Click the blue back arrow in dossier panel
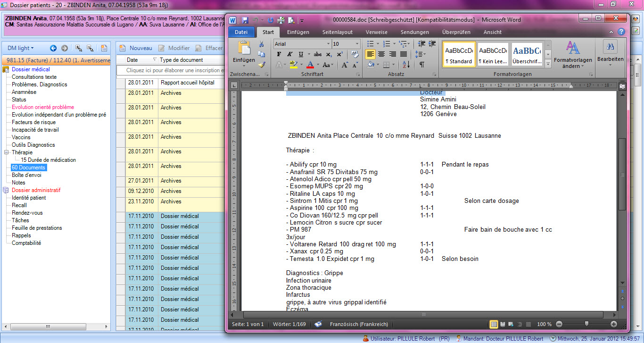The image size is (644, 343). click(53, 48)
